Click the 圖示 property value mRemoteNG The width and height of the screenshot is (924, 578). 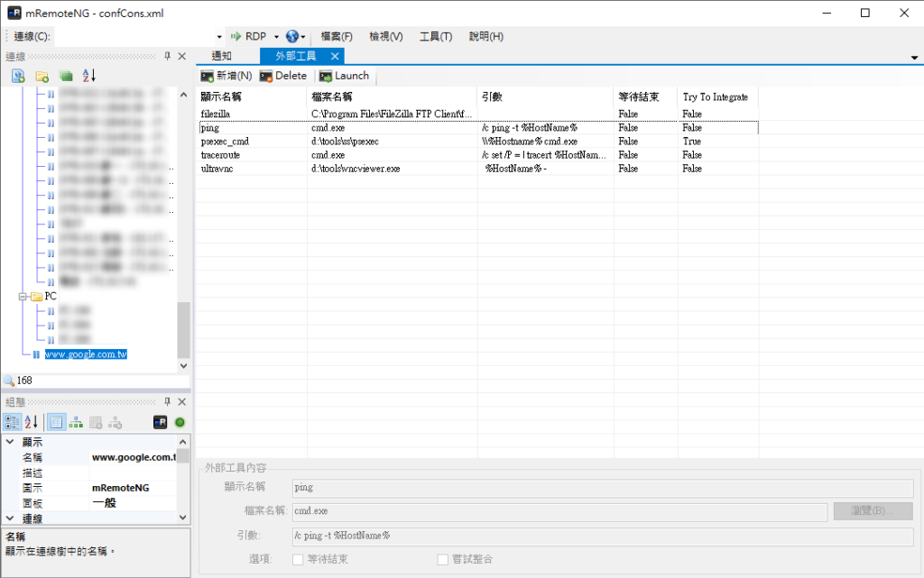[134, 488]
